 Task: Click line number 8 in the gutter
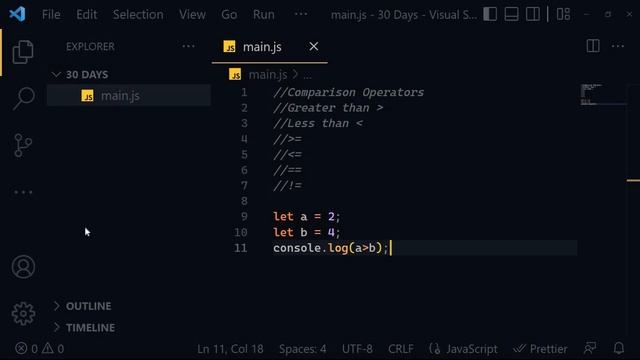(x=244, y=201)
